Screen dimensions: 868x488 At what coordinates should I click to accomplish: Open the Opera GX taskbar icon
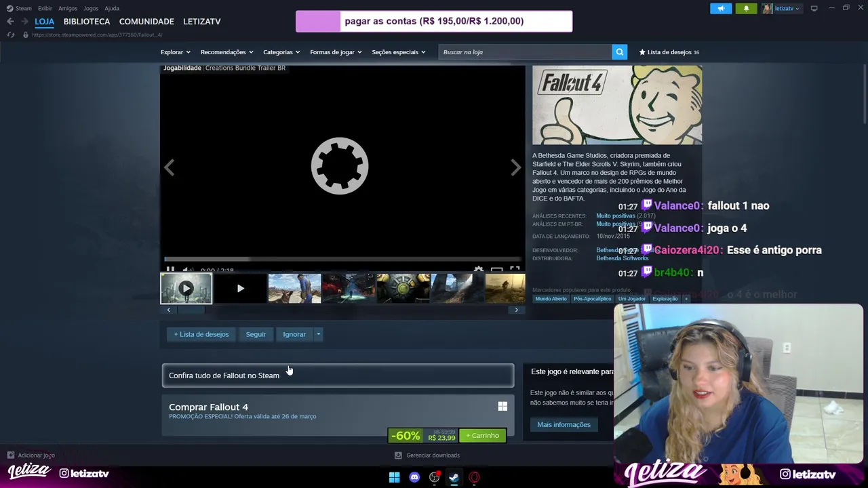pos(474,477)
